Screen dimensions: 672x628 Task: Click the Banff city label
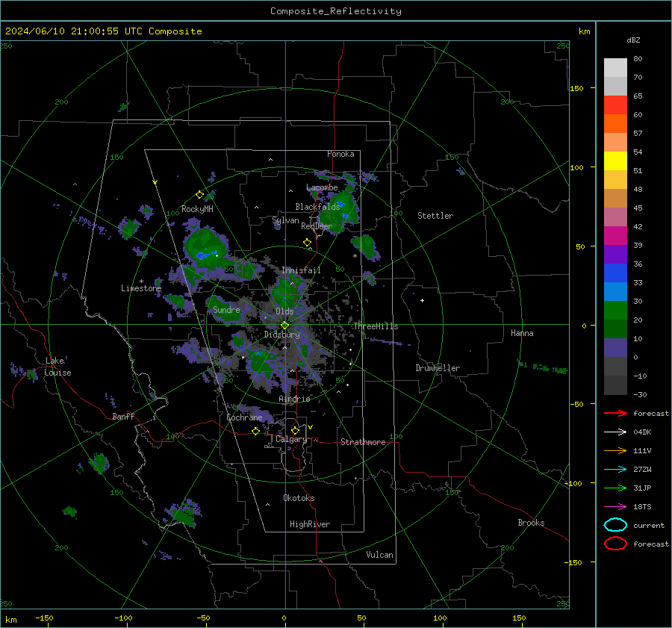123,417
